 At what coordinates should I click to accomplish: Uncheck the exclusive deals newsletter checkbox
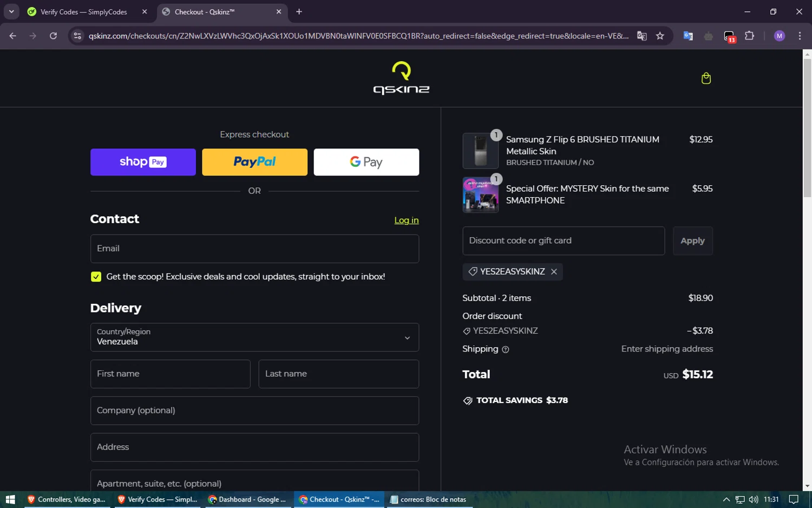[x=96, y=277]
